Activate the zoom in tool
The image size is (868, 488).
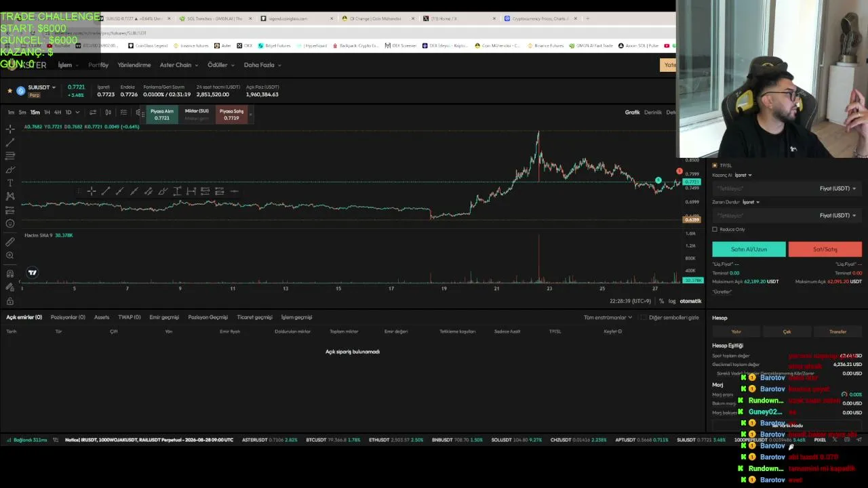[10, 256]
